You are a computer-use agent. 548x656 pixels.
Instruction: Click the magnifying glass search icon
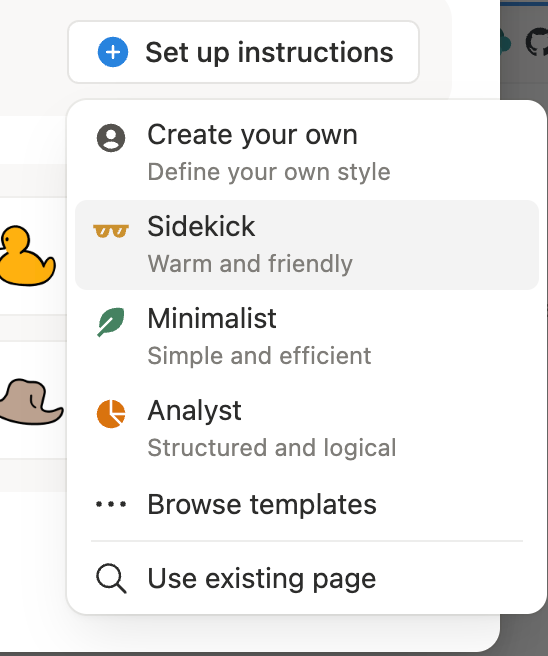click(111, 579)
